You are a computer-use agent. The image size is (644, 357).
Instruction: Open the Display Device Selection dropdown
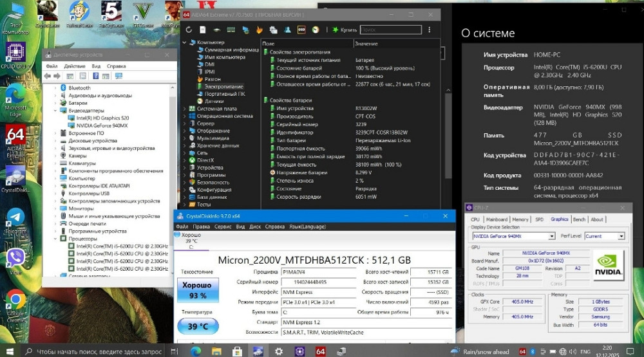coord(513,236)
